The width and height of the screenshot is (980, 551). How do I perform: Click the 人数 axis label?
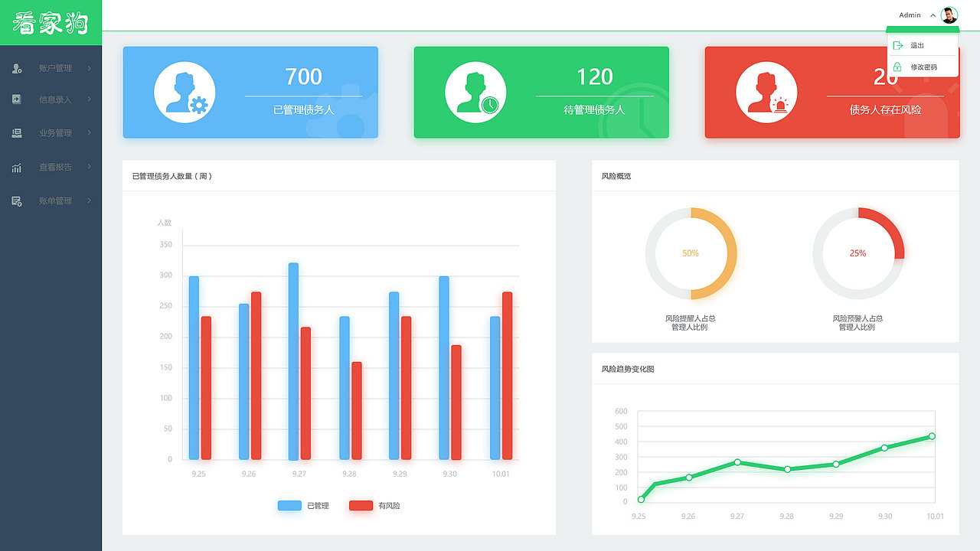(x=165, y=223)
